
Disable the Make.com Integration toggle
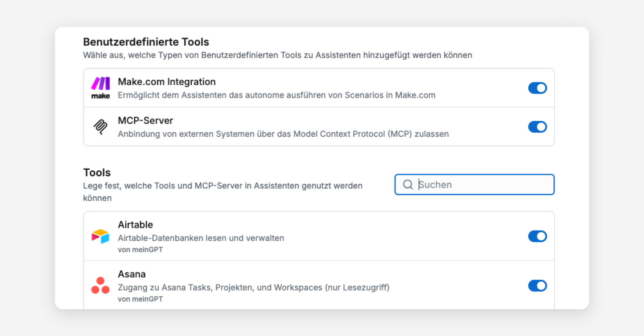click(537, 88)
